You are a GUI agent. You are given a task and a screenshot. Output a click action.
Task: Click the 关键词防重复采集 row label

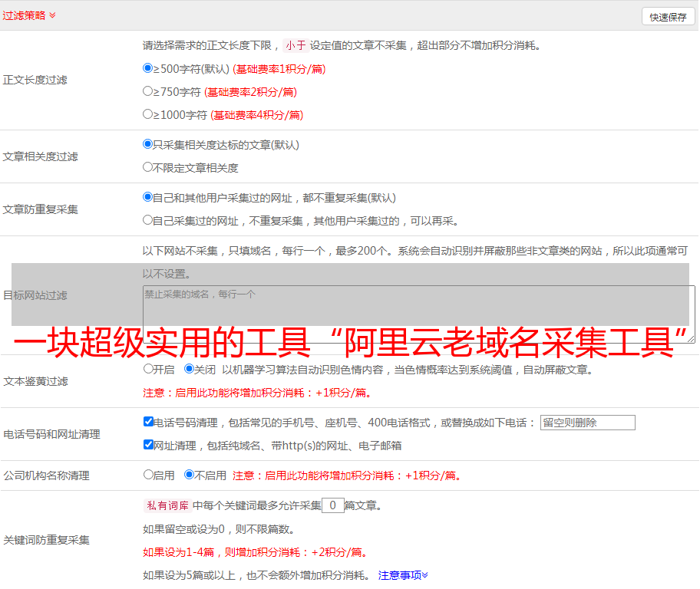pos(46,540)
